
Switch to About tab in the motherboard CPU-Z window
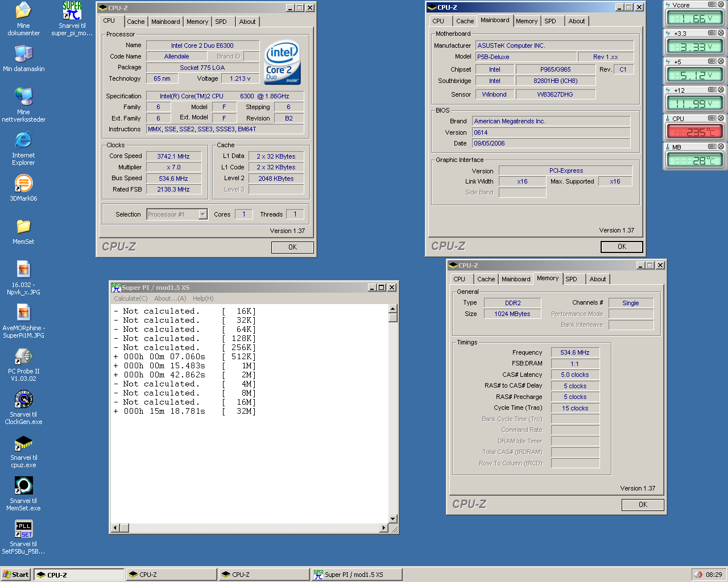[577, 21]
